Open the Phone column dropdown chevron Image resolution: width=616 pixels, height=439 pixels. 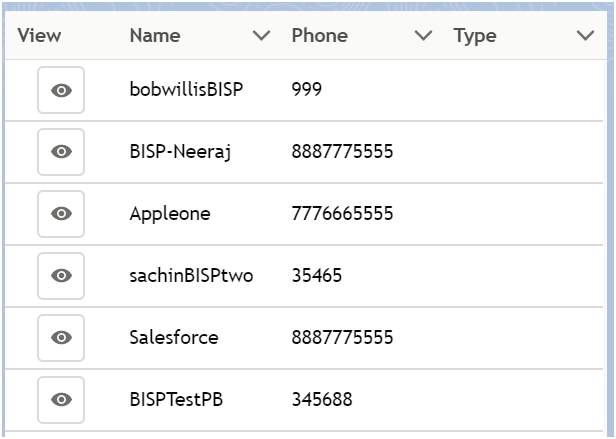point(424,35)
